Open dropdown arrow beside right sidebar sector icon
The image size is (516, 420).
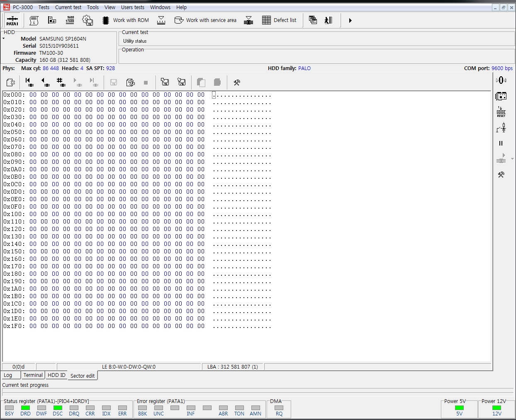point(512,159)
